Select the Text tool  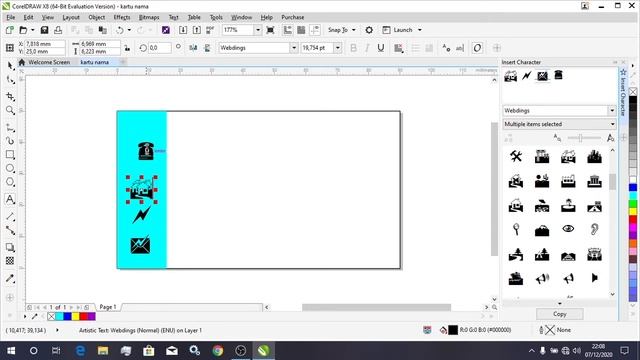(x=10, y=199)
